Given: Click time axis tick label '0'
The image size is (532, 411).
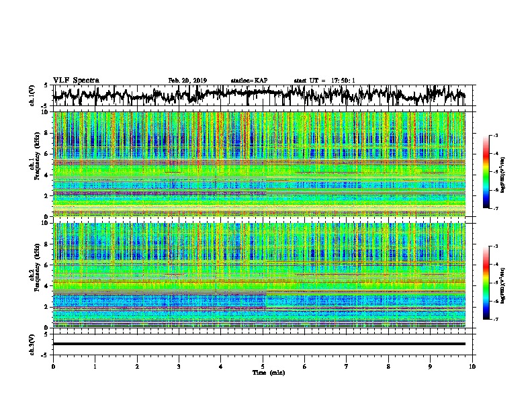Looking at the screenshot, I should [x=53, y=367].
